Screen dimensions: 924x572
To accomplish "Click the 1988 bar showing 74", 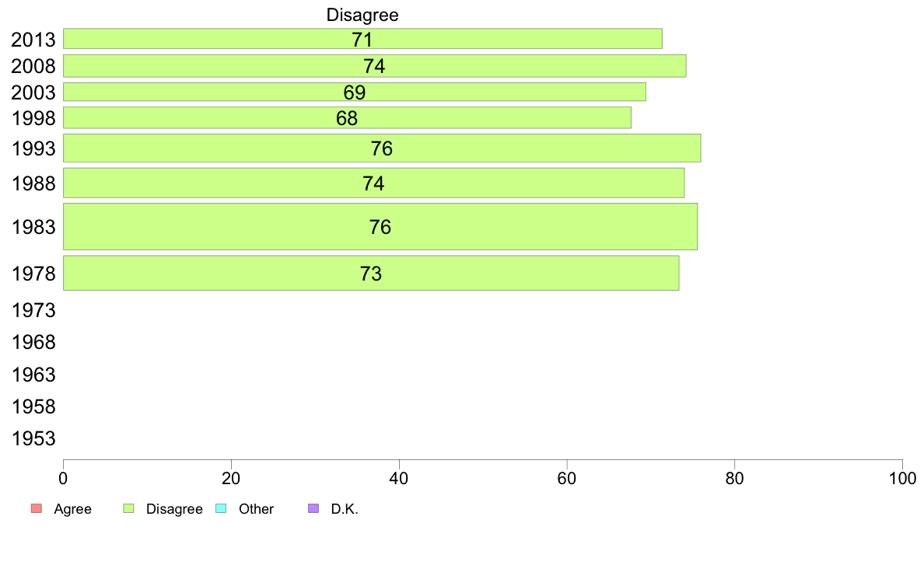I will [x=373, y=183].
